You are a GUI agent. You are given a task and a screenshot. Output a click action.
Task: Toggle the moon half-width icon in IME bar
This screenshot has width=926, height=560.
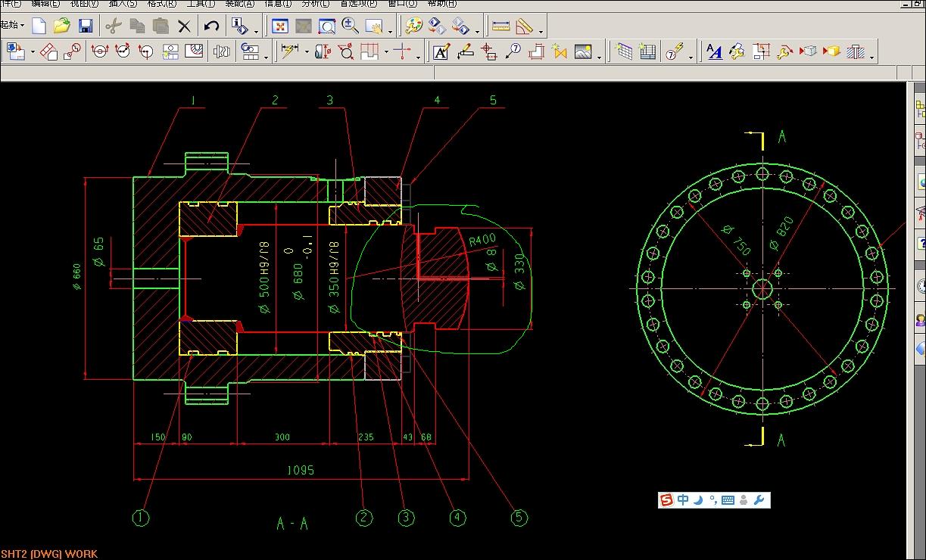(699, 500)
